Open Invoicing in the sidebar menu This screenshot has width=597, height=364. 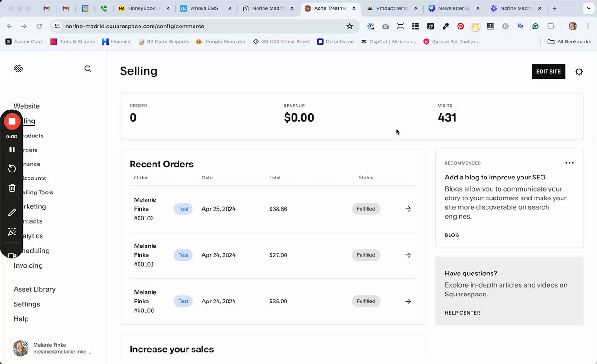click(28, 265)
